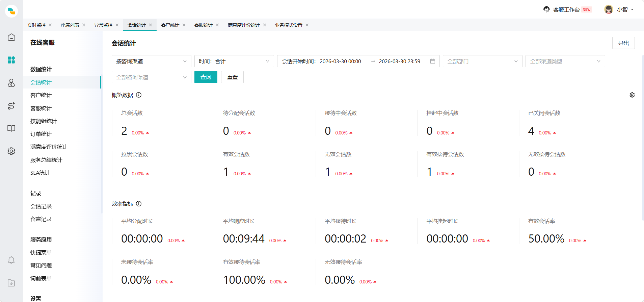644x302 pixels.
Task: Close the 客户统计 tab
Action: pos(184,25)
